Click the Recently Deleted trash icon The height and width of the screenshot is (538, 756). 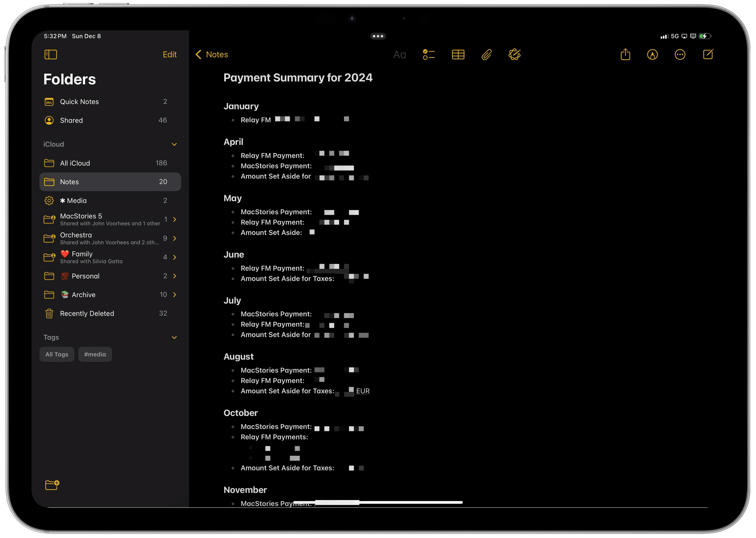49,314
